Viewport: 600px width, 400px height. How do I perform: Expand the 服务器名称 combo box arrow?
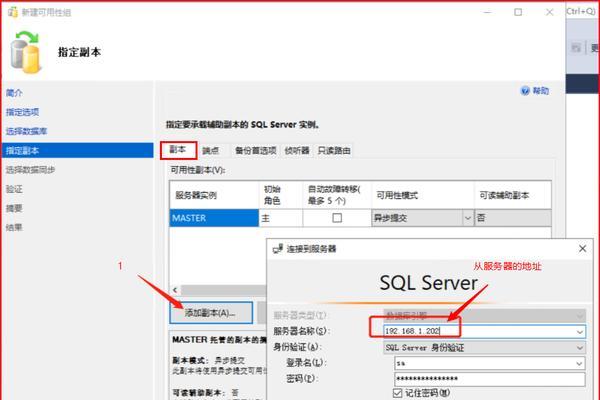click(580, 331)
